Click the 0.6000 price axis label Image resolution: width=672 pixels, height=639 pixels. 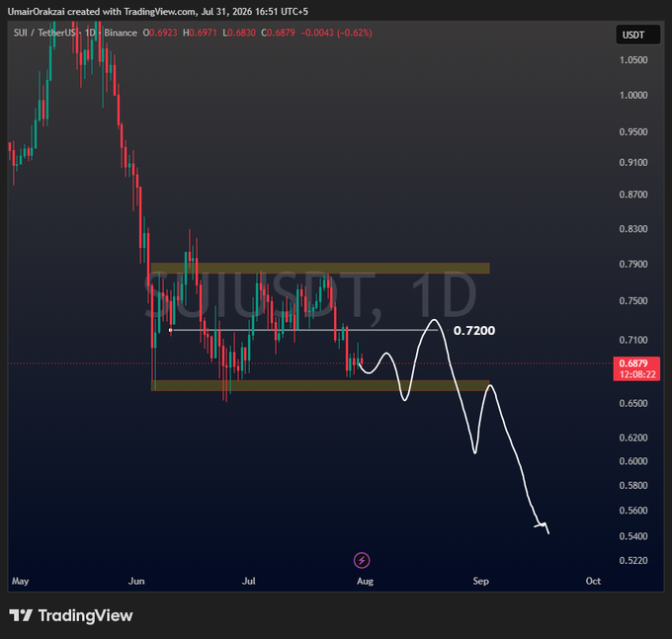[633, 461]
